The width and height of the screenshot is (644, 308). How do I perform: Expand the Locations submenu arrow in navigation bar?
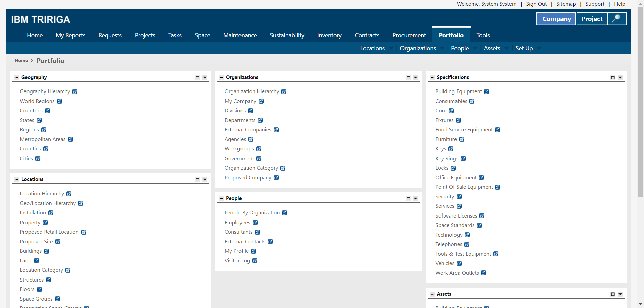(x=391, y=48)
